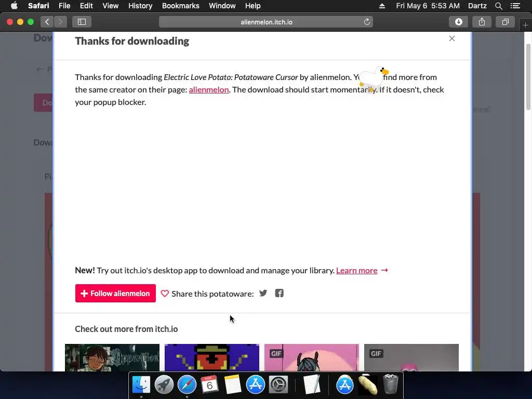This screenshot has height=399, width=532.
Task: Open the Bookmarks menu
Action: tap(180, 6)
